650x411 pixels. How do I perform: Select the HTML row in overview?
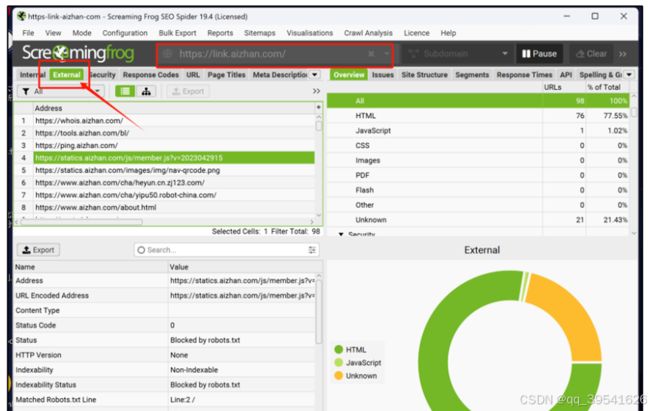tap(478, 116)
